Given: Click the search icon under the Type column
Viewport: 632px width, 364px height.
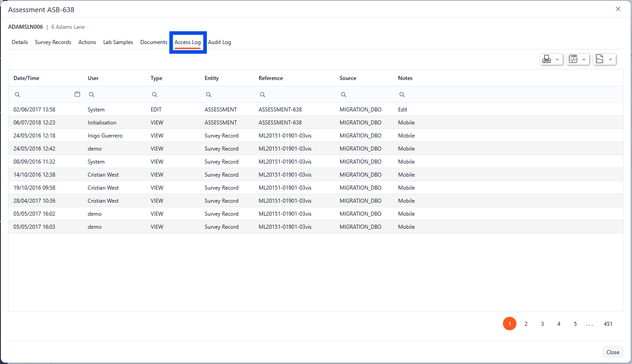Looking at the screenshot, I should point(154,95).
